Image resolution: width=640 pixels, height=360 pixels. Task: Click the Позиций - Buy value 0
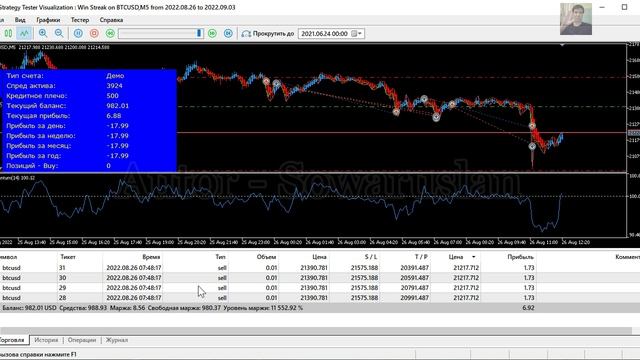coord(108,166)
